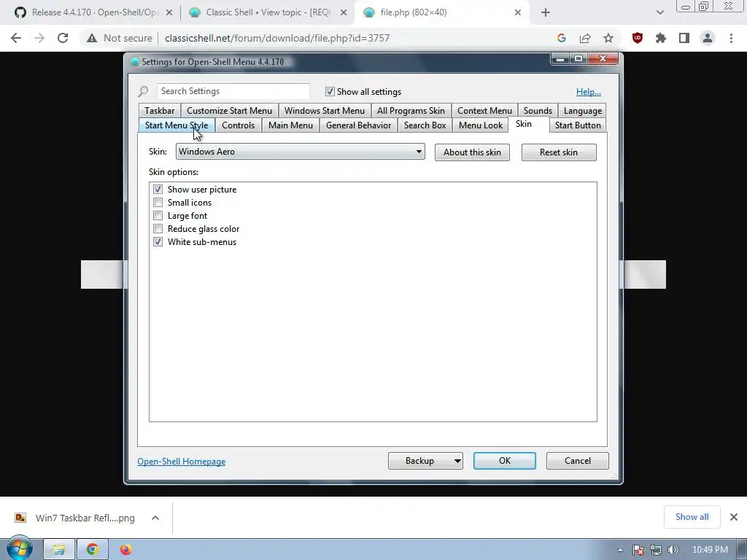Open the Sounds tab
This screenshot has height=560, width=747.
(538, 111)
